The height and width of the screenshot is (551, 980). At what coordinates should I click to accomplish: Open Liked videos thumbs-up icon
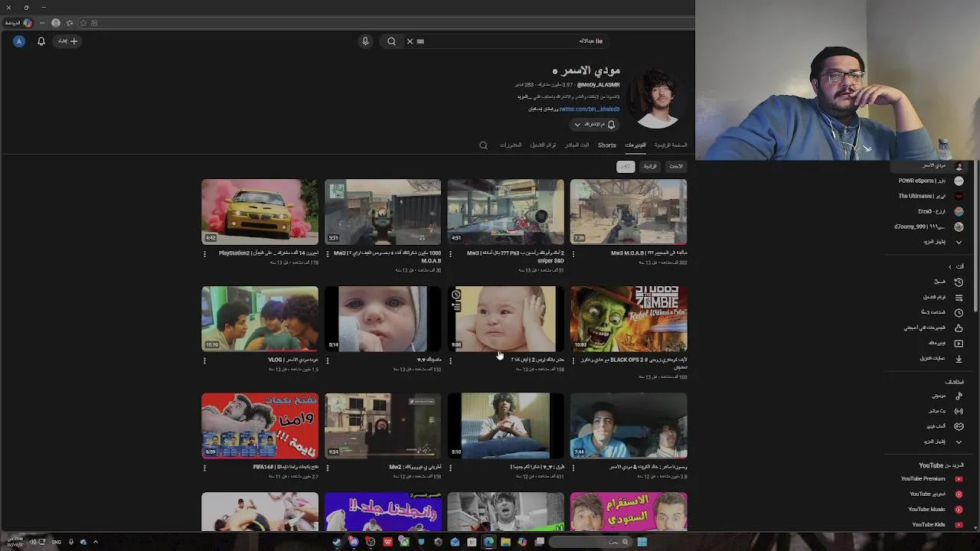[x=959, y=328]
